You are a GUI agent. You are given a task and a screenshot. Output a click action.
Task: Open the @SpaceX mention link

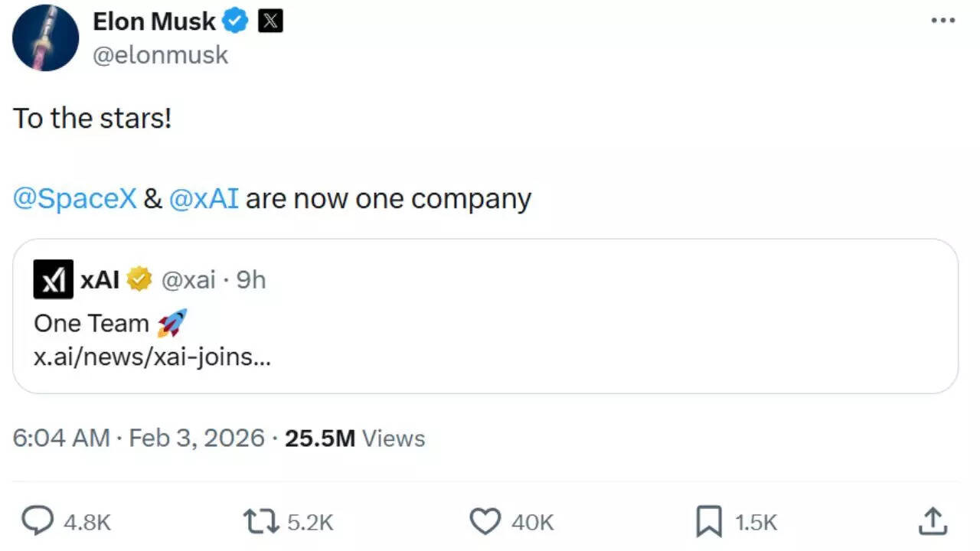(x=73, y=198)
